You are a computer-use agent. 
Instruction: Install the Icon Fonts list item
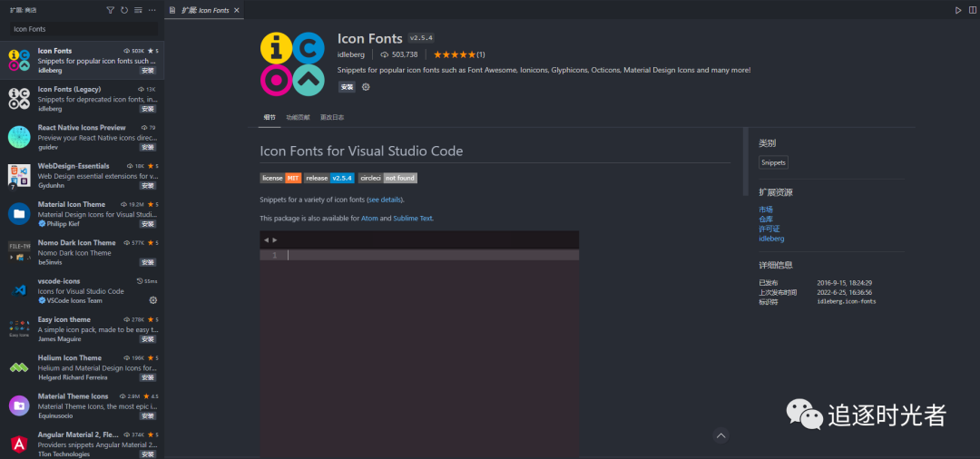tap(148, 71)
